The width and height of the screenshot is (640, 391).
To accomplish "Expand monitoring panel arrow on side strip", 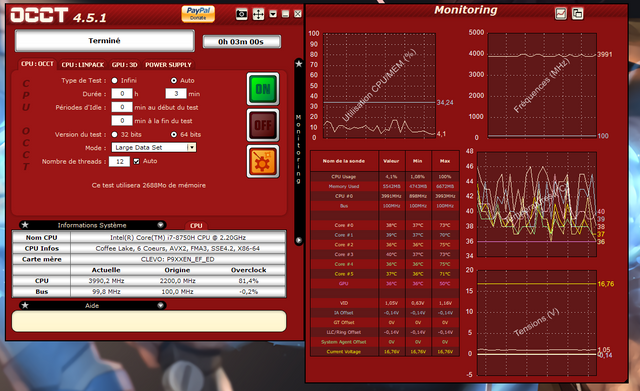I will point(299,240).
